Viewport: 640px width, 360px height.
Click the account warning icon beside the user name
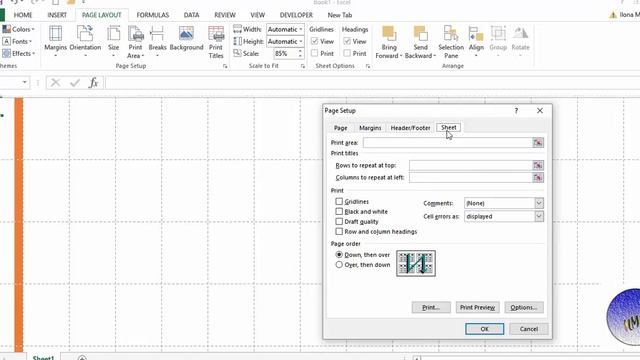point(613,15)
